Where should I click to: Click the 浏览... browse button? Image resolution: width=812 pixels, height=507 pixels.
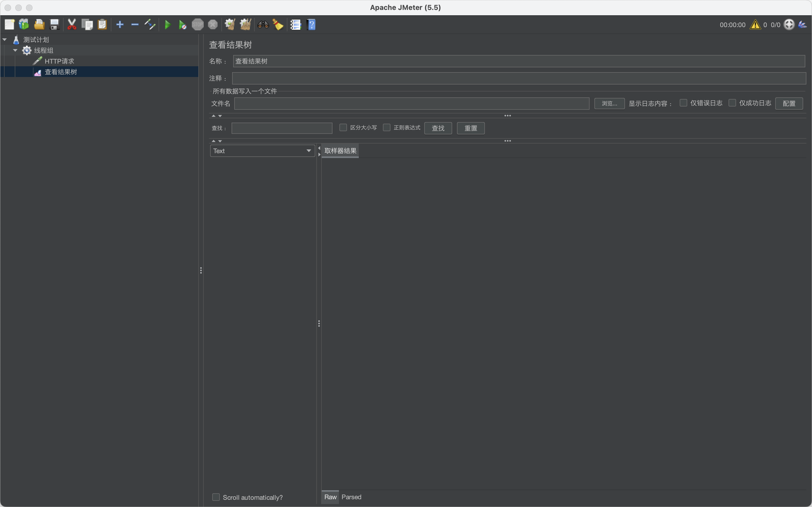click(609, 103)
